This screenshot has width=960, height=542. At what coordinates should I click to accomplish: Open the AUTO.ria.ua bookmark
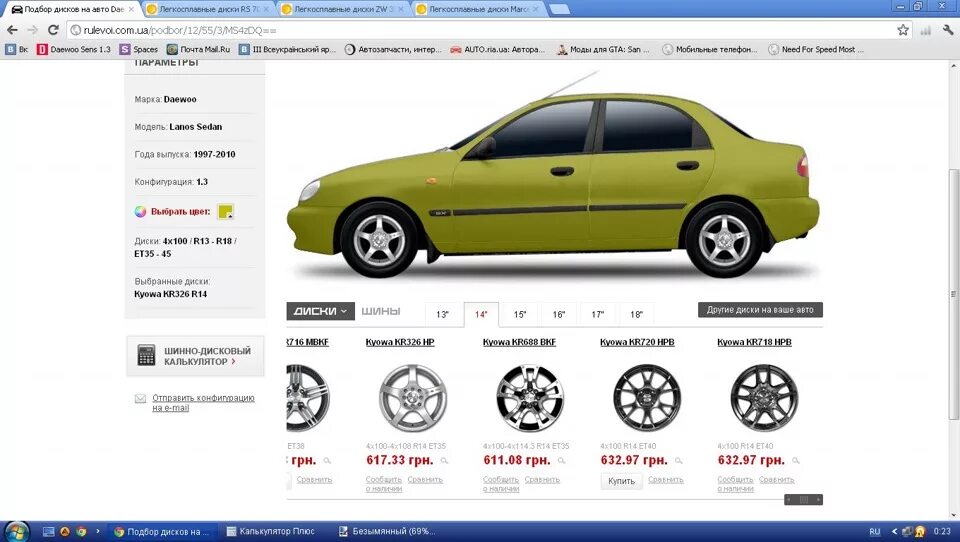tap(497, 50)
